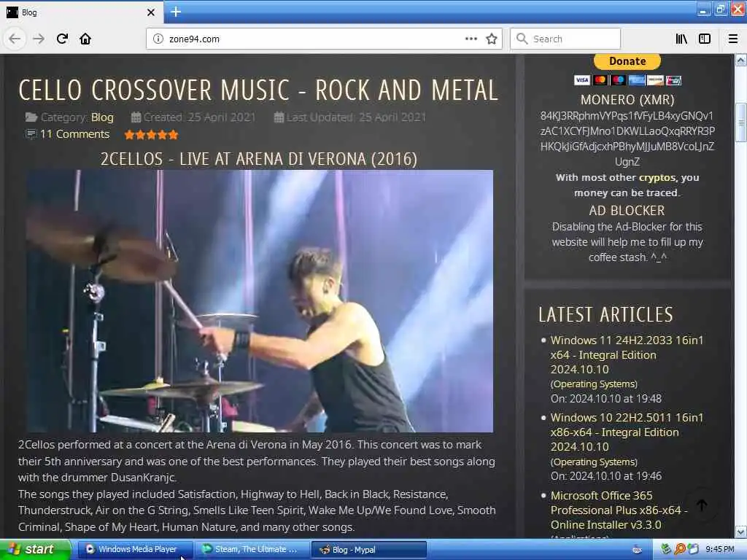Switch to Steam, The Ultimate taskbar item

pyautogui.click(x=252, y=550)
